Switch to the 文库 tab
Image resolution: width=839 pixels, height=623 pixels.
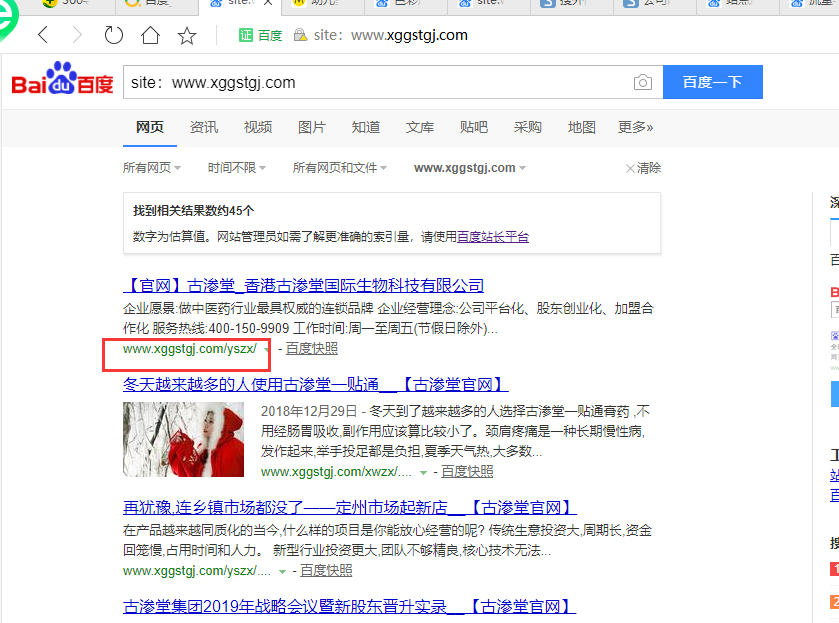point(420,127)
